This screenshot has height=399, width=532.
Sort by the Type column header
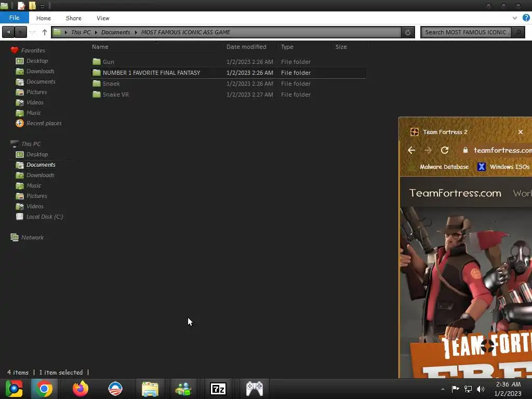[x=287, y=47]
